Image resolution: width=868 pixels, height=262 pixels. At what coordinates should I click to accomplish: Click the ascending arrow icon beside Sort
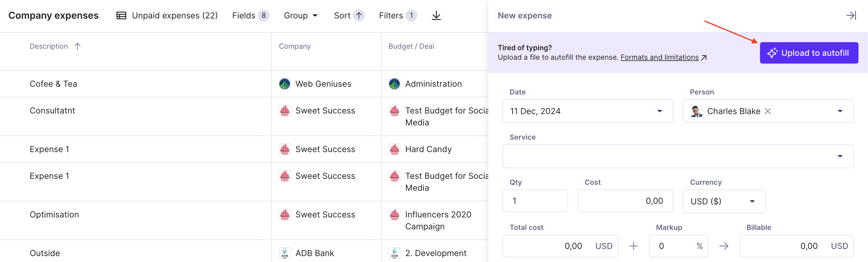pyautogui.click(x=359, y=15)
